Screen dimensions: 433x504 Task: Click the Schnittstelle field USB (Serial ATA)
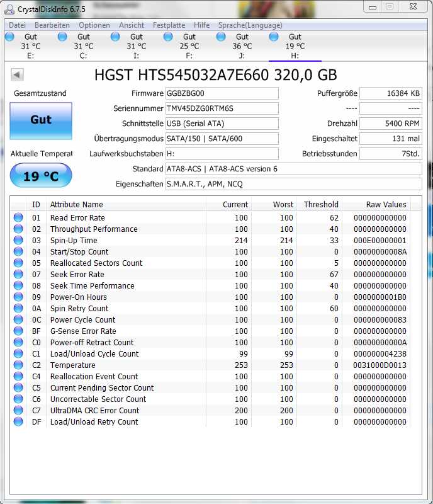click(x=222, y=123)
